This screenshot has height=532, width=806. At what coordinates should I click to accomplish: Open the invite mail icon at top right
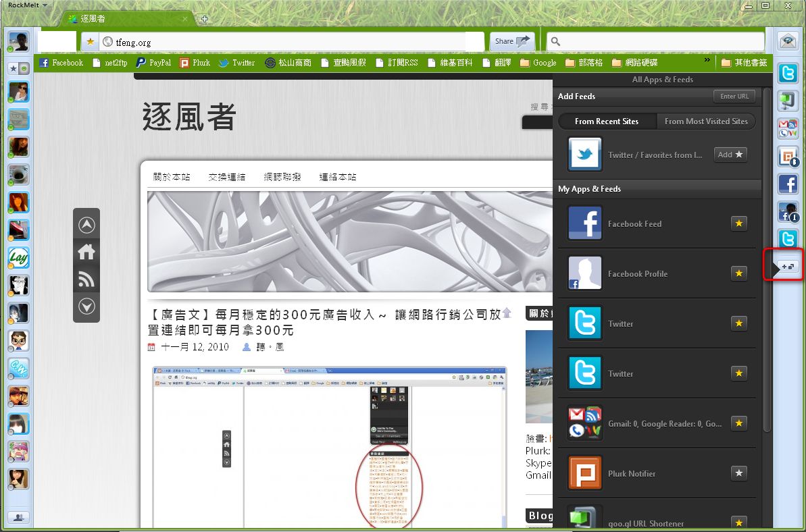[x=788, y=41]
